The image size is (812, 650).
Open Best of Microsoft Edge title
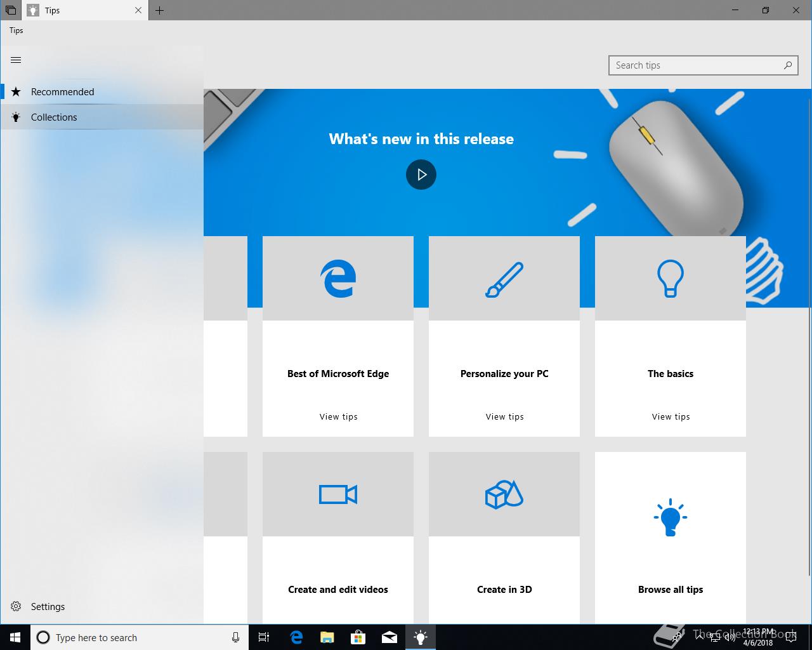338,373
